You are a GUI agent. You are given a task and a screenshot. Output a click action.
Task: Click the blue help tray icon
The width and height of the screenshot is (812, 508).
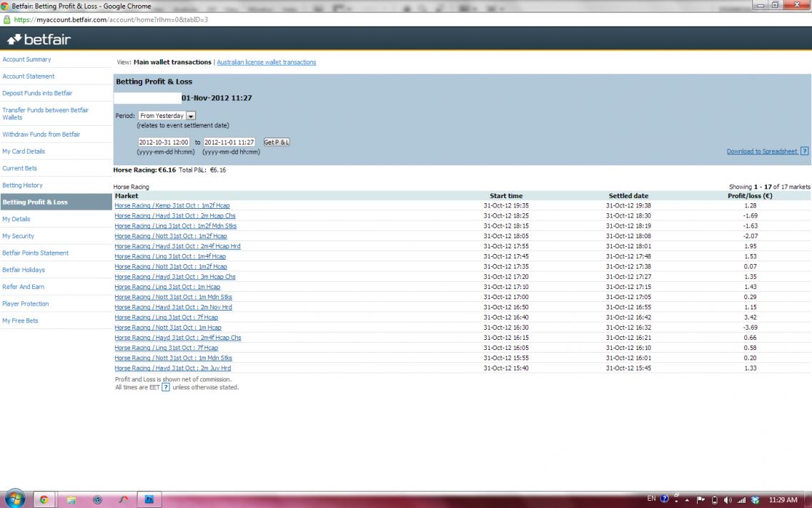665,499
